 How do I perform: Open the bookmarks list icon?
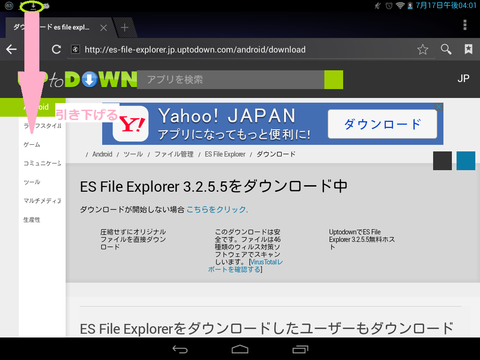pyautogui.click(x=468, y=49)
